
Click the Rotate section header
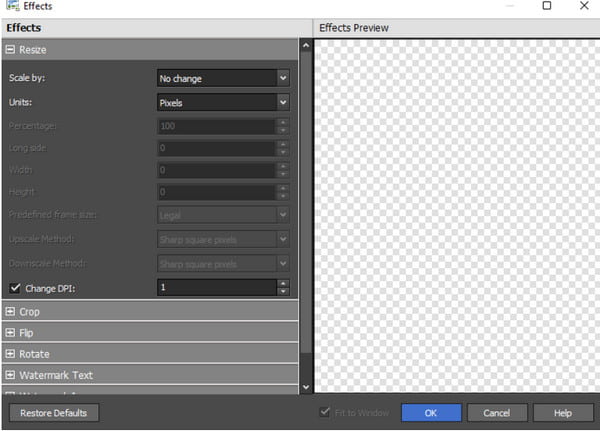coord(150,354)
